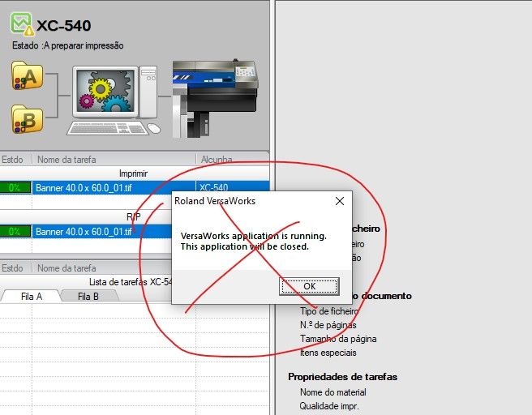Click the Nome do material property
532x415 pixels.
coord(333,392)
